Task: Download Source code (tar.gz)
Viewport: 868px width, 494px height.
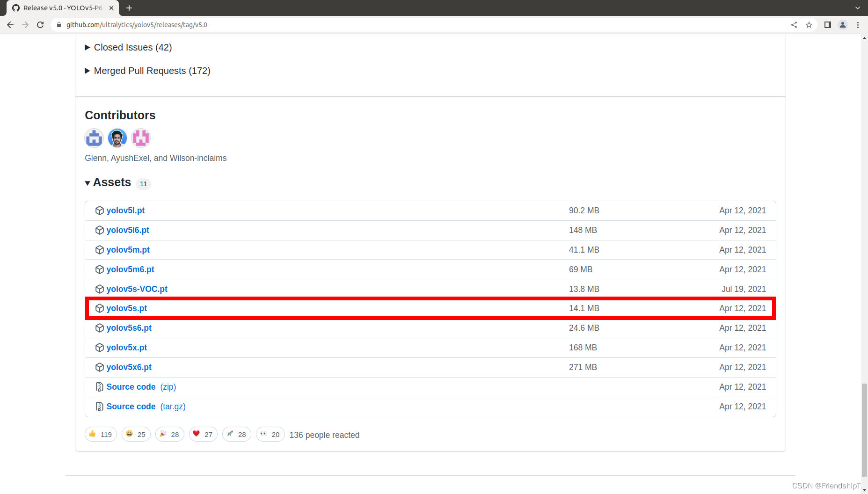Action: 146,407
